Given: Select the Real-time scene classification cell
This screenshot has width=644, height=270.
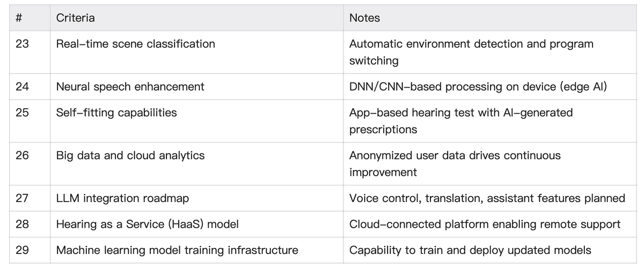Looking at the screenshot, I should point(135,44).
